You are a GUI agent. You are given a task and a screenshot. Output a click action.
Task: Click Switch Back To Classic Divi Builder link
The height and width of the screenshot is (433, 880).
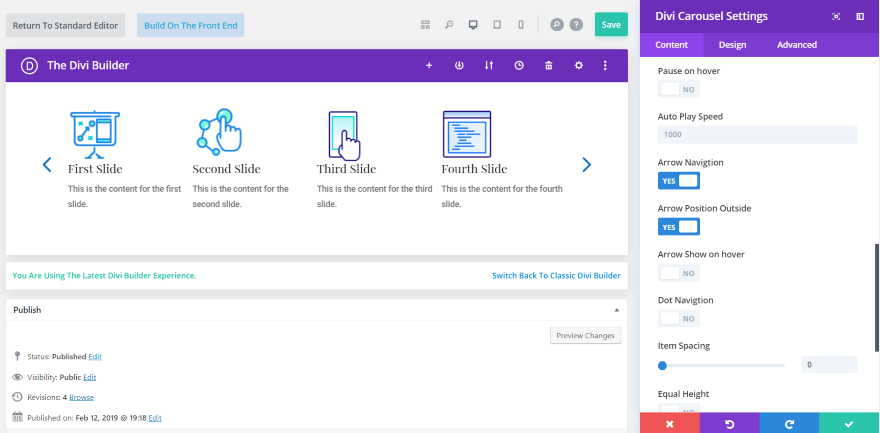pos(556,275)
